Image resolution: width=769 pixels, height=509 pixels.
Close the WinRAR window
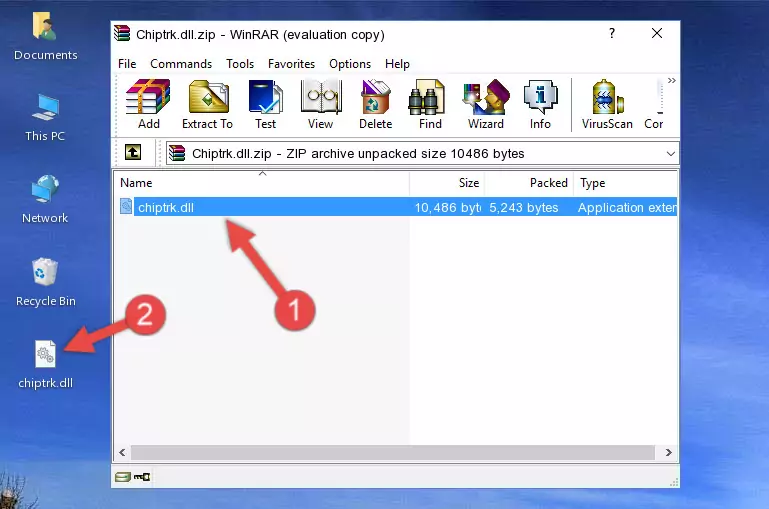pyautogui.click(x=657, y=33)
